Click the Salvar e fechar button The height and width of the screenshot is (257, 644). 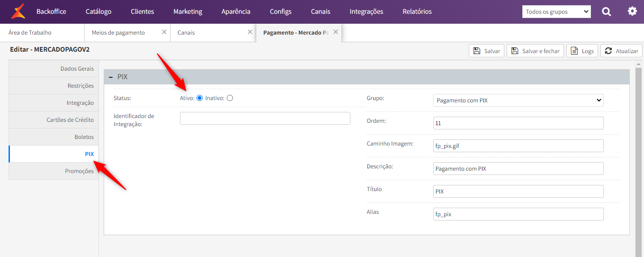[535, 51]
